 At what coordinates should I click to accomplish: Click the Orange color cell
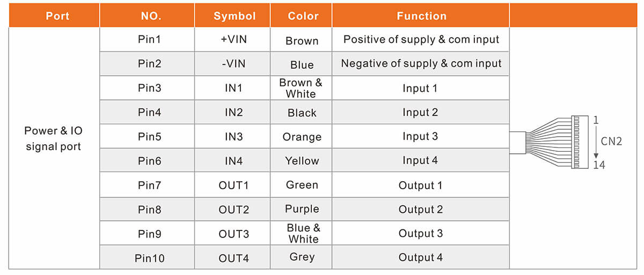point(302,137)
